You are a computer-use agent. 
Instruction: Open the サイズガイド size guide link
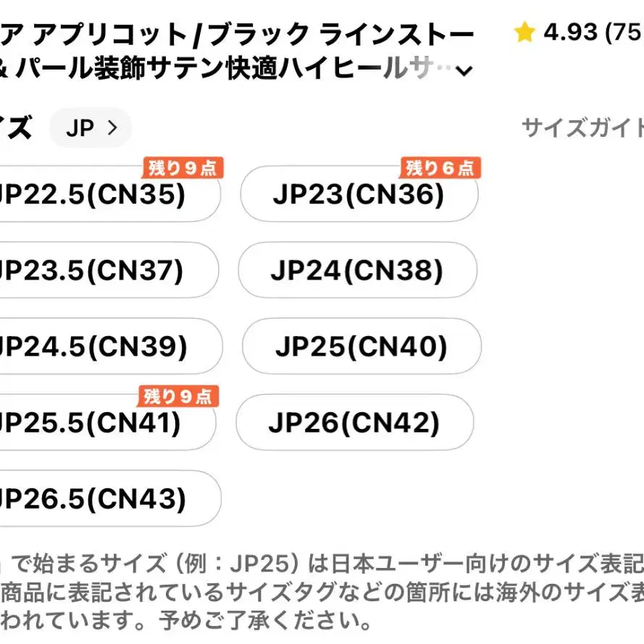(582, 128)
